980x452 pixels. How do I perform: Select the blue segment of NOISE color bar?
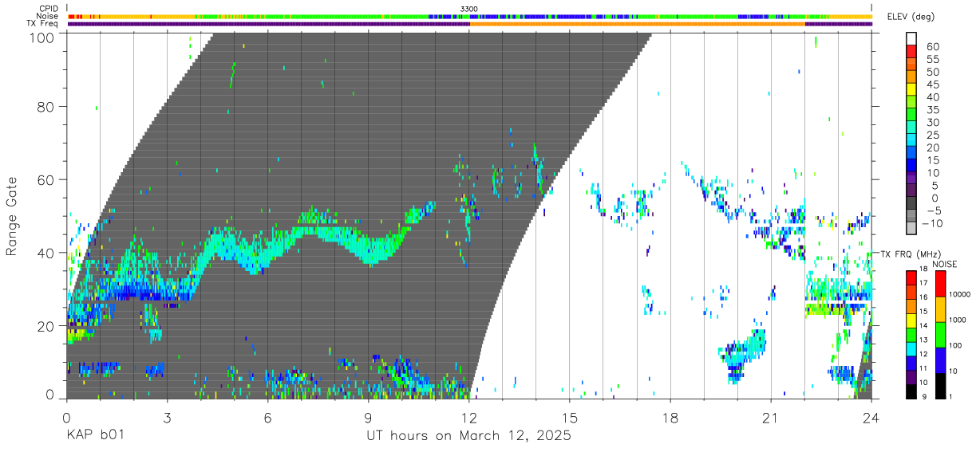(x=940, y=360)
